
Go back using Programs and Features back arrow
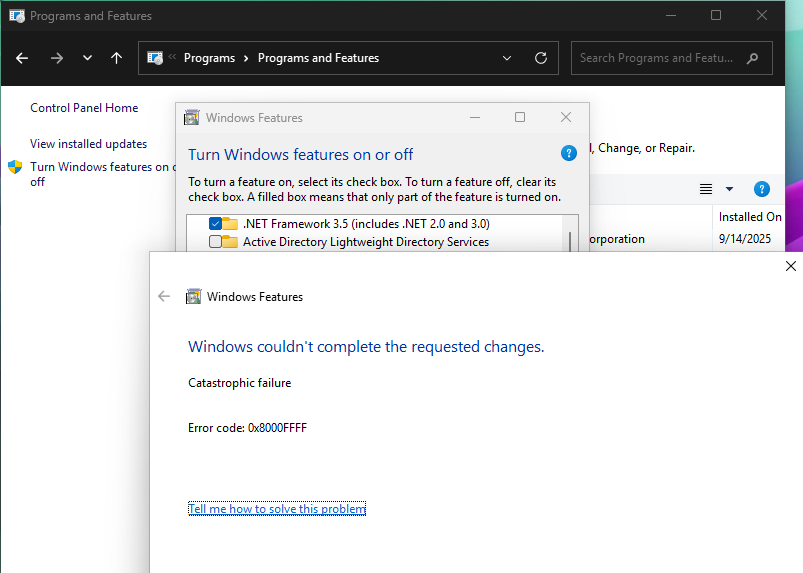point(22,58)
